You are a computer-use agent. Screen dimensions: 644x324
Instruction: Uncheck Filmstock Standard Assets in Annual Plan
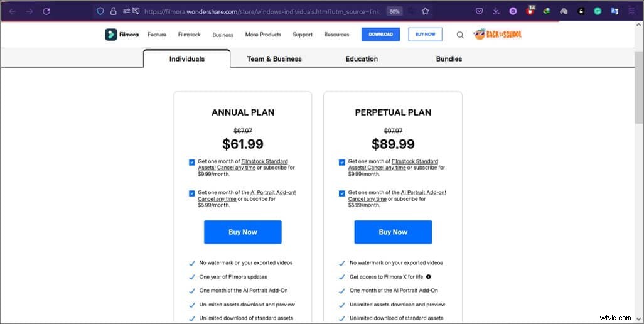pyautogui.click(x=192, y=163)
